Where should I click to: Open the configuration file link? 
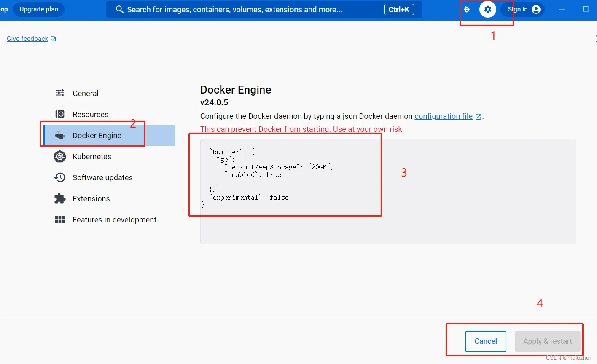444,116
